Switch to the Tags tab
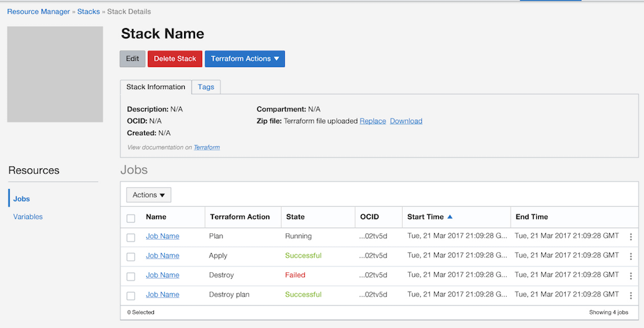This screenshot has height=328, width=644. tap(206, 87)
